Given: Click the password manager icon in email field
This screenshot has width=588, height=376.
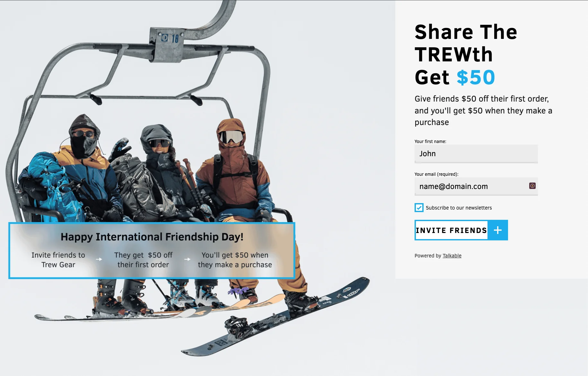Looking at the screenshot, I should tap(532, 186).
